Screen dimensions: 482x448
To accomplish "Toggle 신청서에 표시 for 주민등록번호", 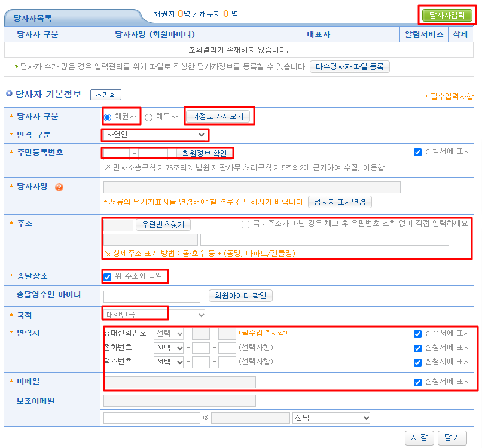I will pyautogui.click(x=417, y=152).
